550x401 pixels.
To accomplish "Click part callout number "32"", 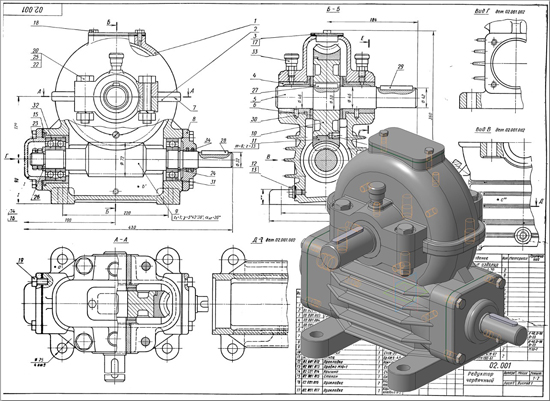I will pyautogui.click(x=35, y=105).
